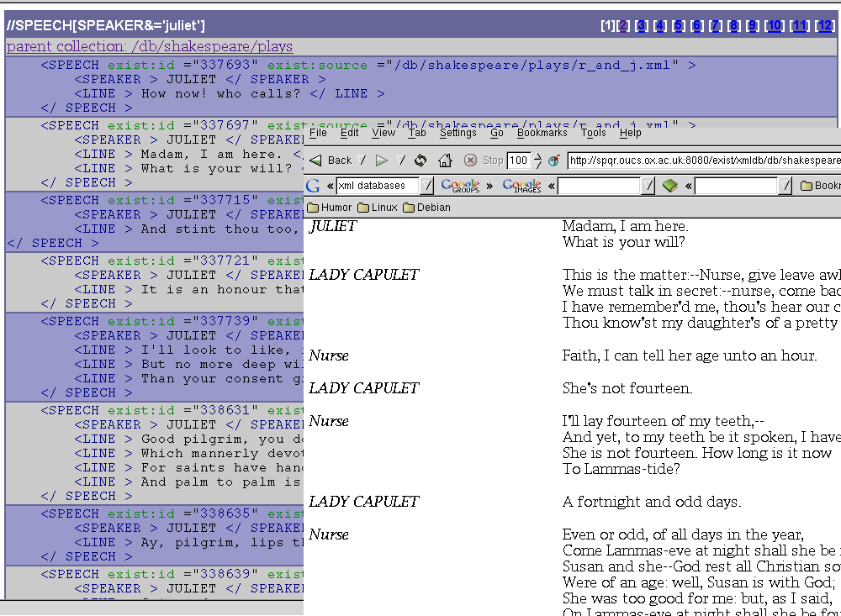The width and height of the screenshot is (841, 616).
Task: Click the Google G search icon
Action: (x=311, y=185)
